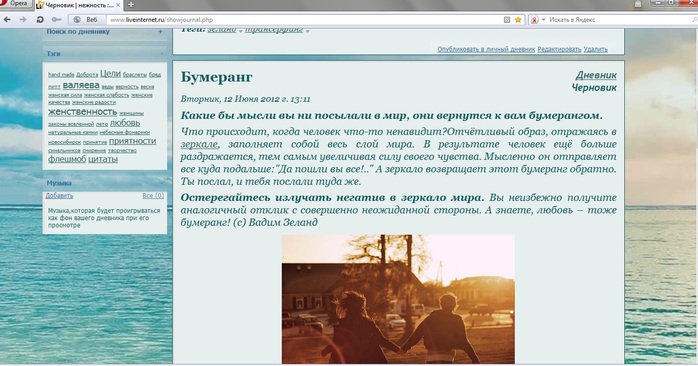Open the search engine dropdown arrow
This screenshot has height=366, width=698.
(543, 20)
